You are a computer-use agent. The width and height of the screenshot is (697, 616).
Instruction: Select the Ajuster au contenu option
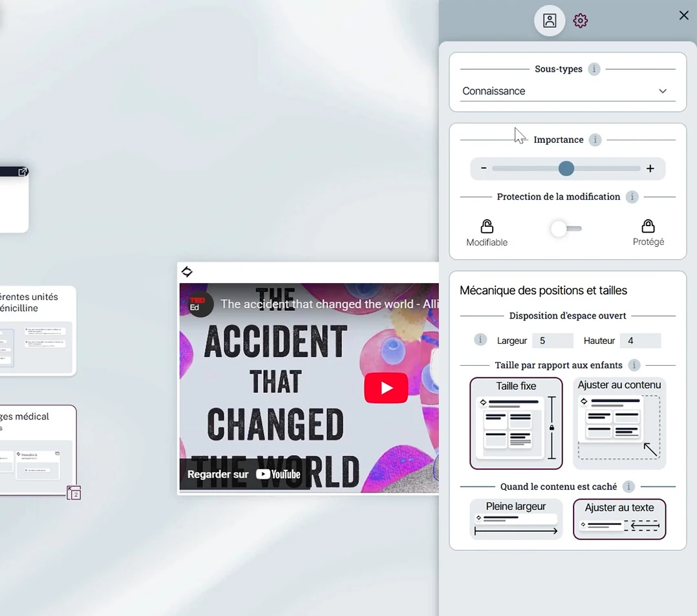pyautogui.click(x=619, y=423)
